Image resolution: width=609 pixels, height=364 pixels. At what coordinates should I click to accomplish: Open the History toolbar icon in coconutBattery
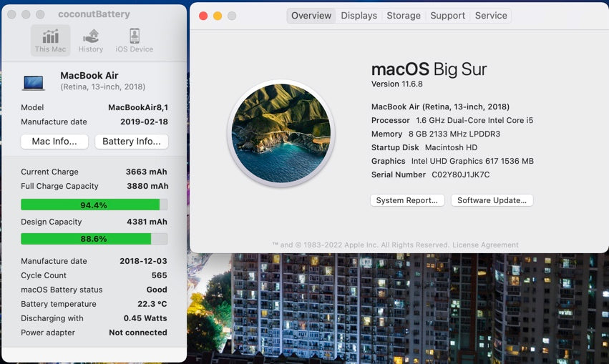pos(91,40)
